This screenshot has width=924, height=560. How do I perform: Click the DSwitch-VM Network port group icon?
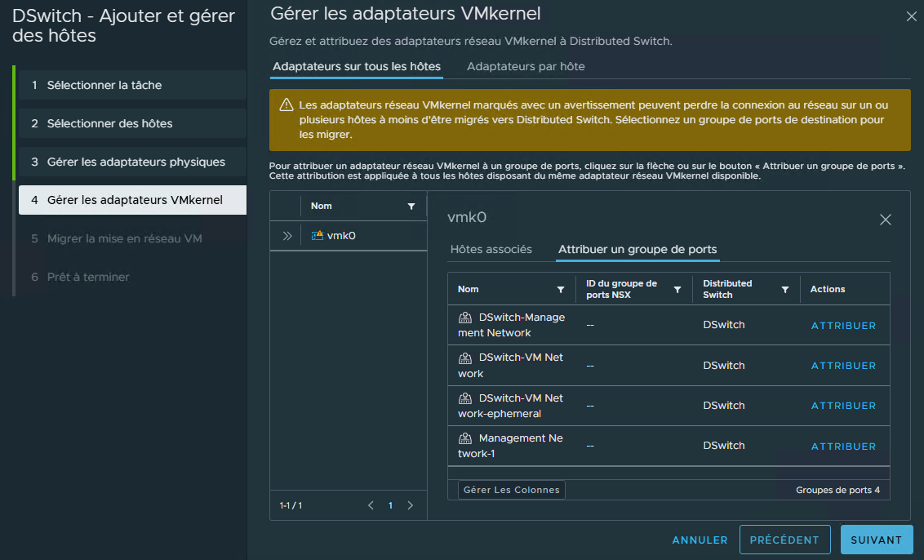pyautogui.click(x=465, y=358)
